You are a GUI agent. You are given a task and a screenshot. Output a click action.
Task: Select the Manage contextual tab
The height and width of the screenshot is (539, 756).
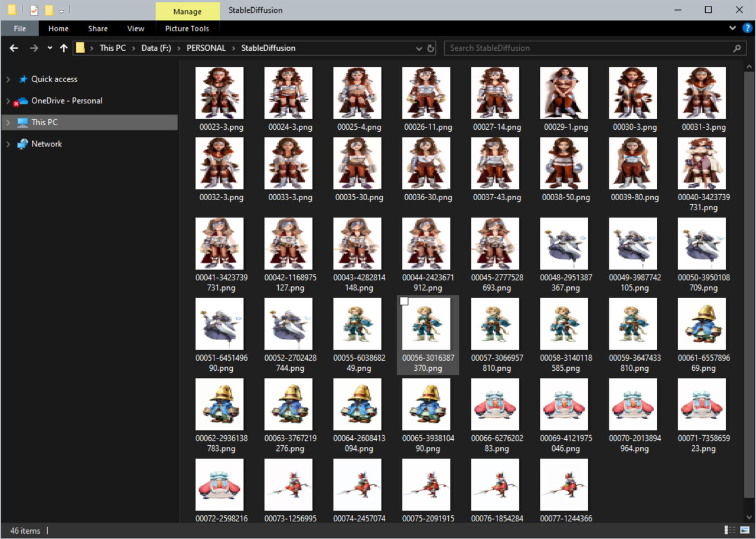pos(187,11)
